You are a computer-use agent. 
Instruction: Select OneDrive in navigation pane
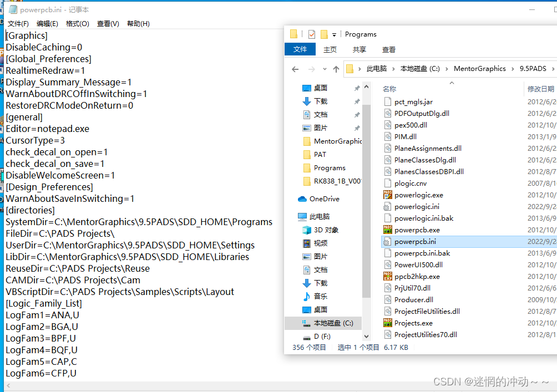324,199
